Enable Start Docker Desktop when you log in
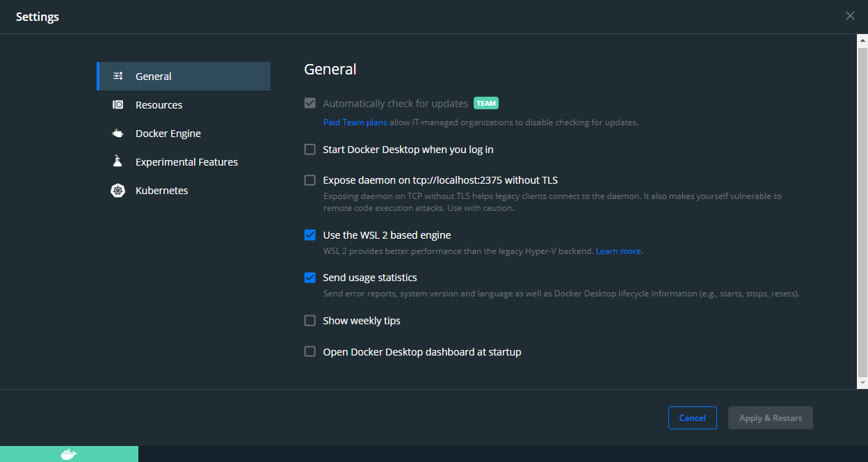 coord(310,150)
